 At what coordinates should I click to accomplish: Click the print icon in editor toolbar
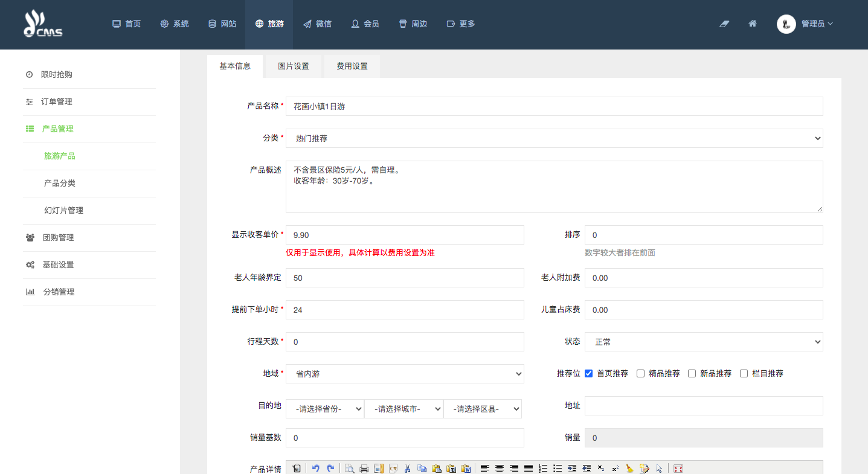click(x=364, y=469)
